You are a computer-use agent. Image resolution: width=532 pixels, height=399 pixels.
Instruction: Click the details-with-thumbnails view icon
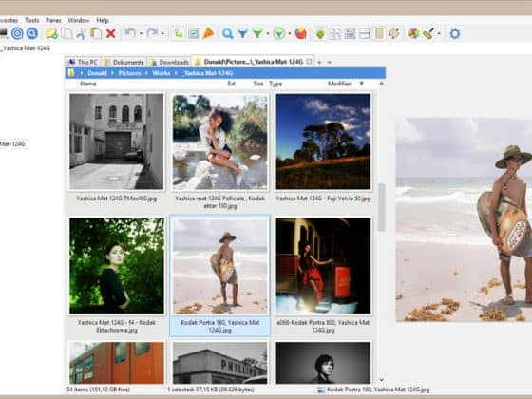click(350, 33)
